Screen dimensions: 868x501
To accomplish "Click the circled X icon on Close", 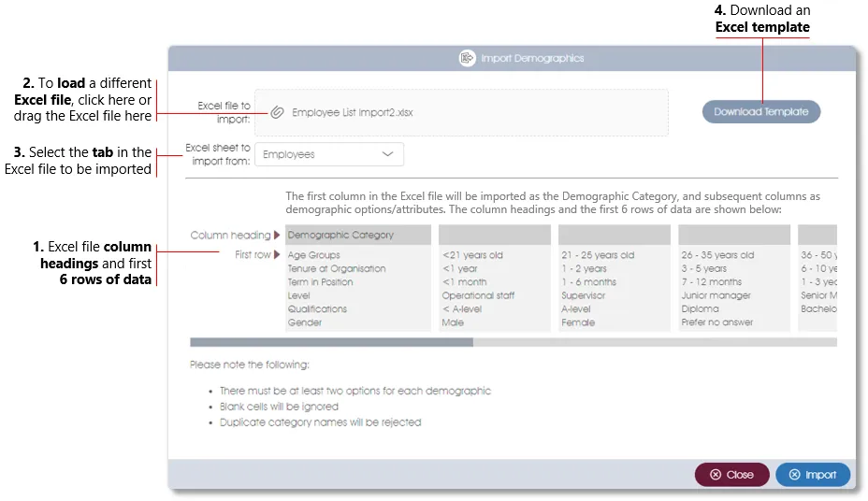I will [x=716, y=475].
